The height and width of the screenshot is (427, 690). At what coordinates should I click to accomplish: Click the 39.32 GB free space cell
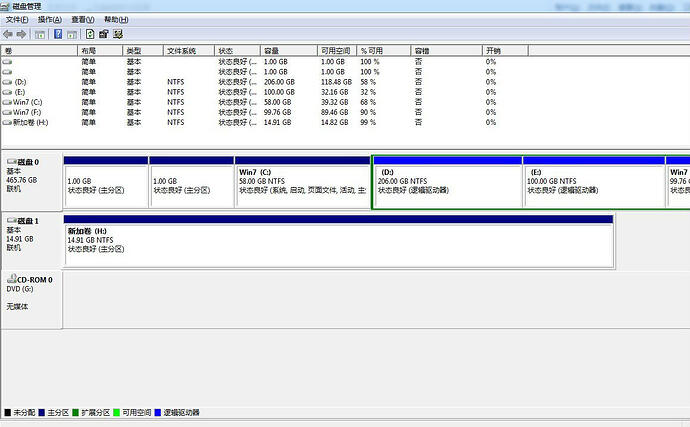(x=334, y=103)
